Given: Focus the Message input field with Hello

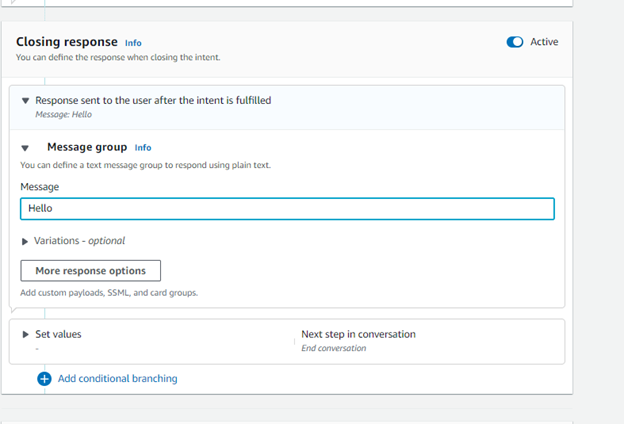Looking at the screenshot, I should 287,209.
